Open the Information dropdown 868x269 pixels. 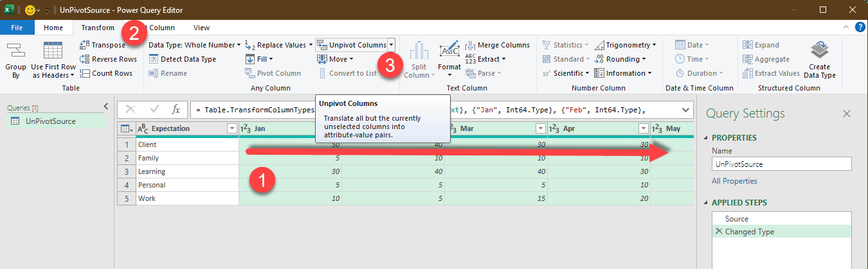[624, 73]
